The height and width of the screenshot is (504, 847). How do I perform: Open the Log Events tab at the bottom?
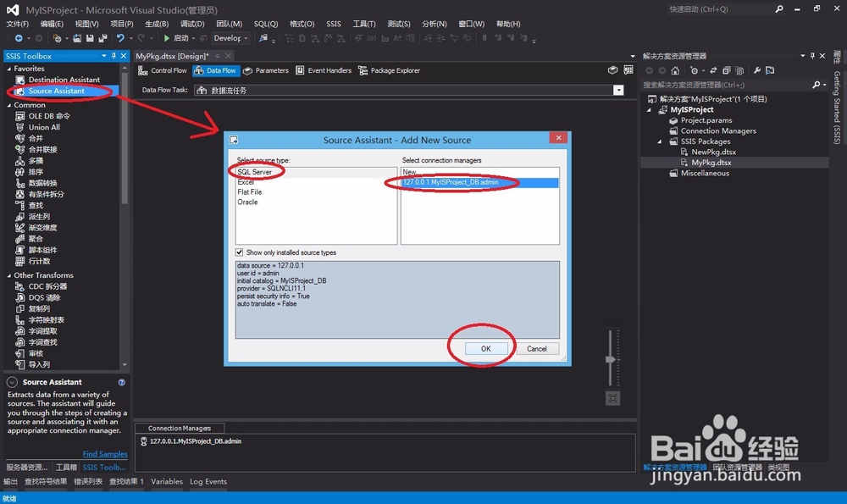click(208, 481)
